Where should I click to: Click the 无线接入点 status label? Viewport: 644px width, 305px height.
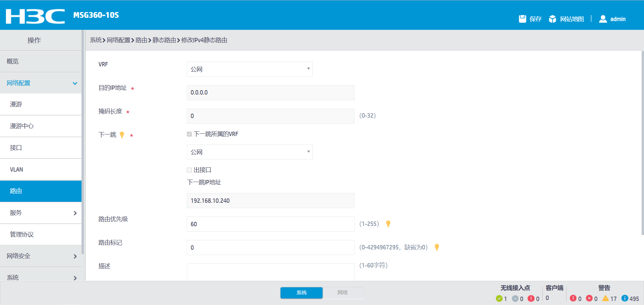click(x=515, y=288)
